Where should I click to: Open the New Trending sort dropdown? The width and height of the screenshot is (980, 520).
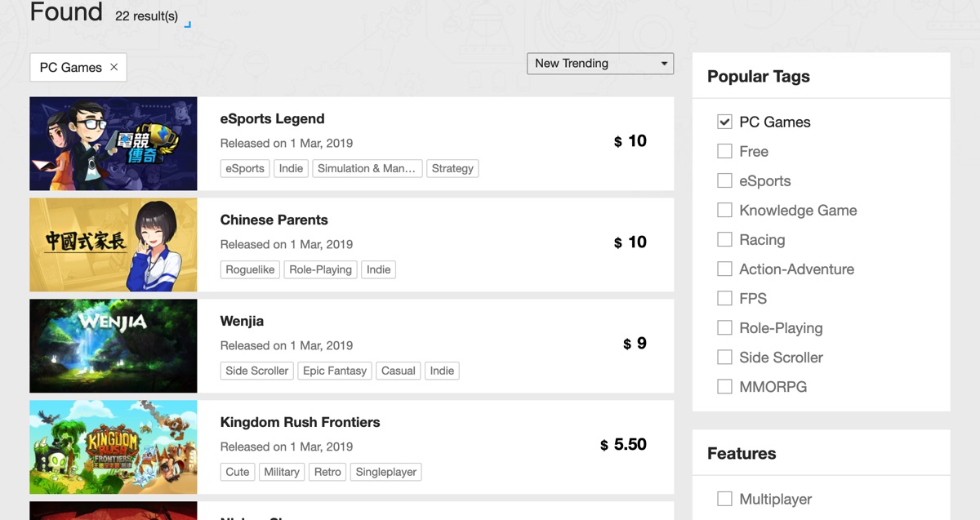600,63
